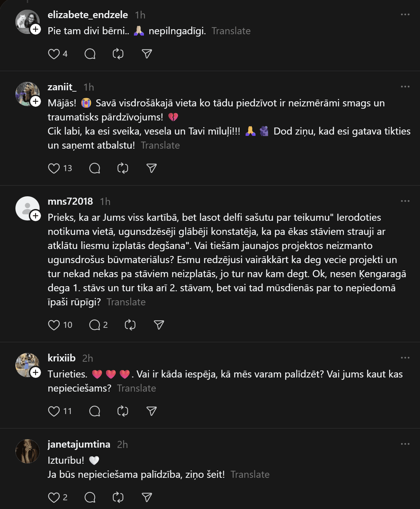This screenshot has height=509, width=420.
Task: Follow krixiib using the avatar plus badge
Action: pos(36,372)
